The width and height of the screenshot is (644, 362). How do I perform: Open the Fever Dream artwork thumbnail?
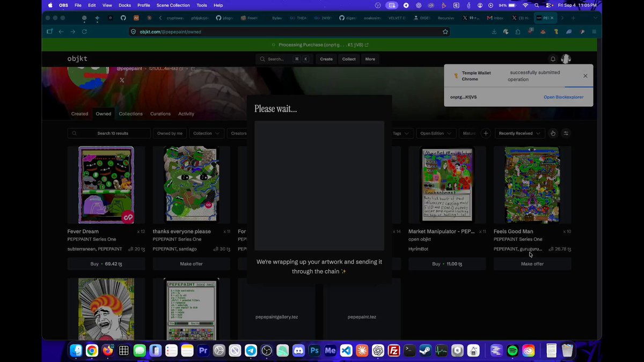[106, 185]
